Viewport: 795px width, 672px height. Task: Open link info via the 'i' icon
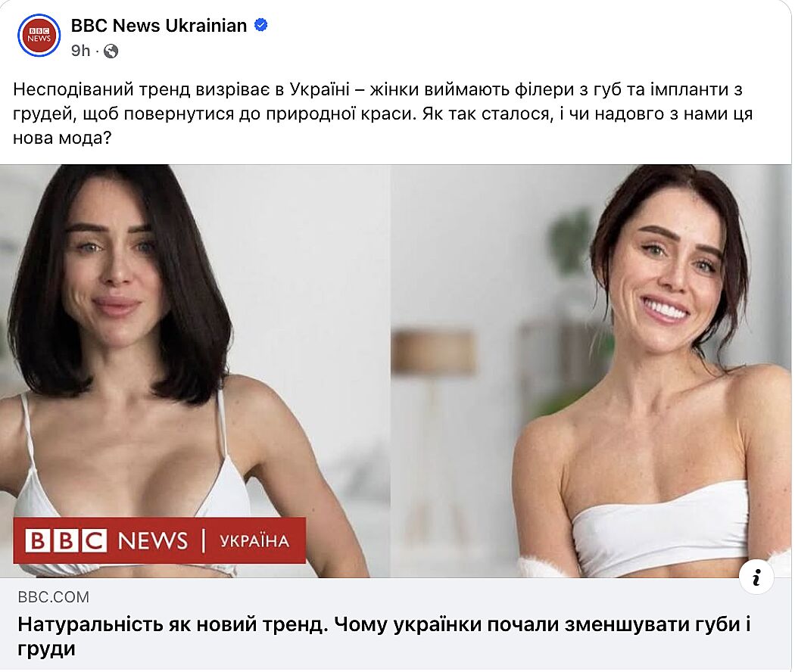(x=756, y=577)
